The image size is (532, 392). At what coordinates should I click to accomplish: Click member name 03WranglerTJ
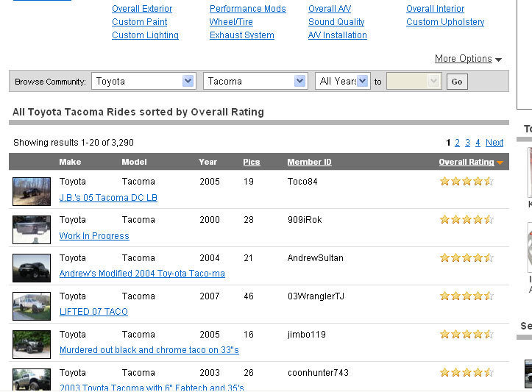tap(316, 296)
